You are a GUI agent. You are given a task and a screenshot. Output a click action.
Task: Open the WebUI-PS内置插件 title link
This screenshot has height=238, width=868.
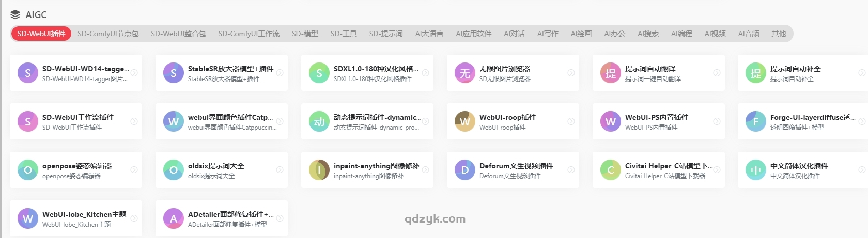coord(656,117)
